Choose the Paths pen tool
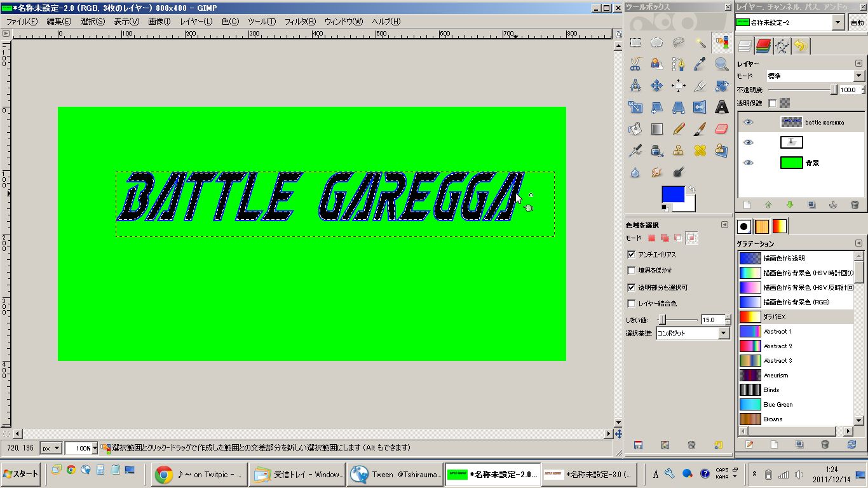Screen dimensions: 868x488 (x=679, y=64)
